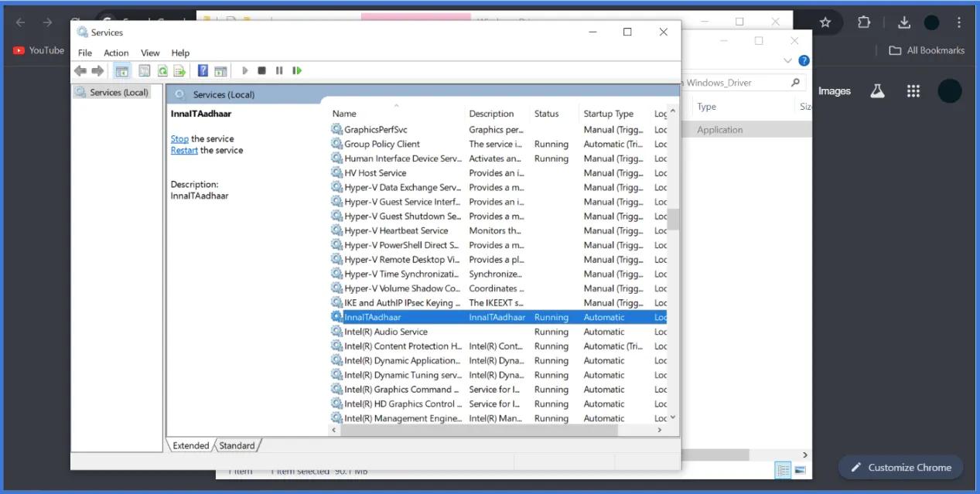Open Chrome Extensions puzzle icon
This screenshot has height=494, width=980.
pyautogui.click(x=864, y=22)
